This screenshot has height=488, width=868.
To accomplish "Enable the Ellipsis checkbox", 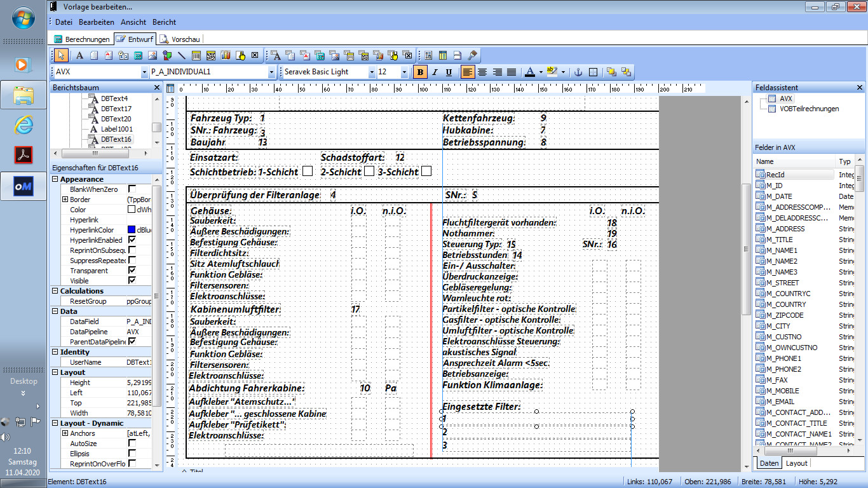I will click(132, 454).
